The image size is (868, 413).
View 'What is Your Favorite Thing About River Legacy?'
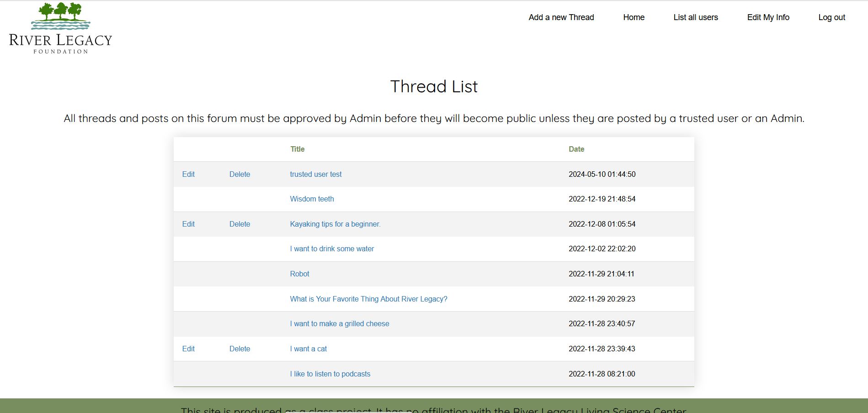368,299
